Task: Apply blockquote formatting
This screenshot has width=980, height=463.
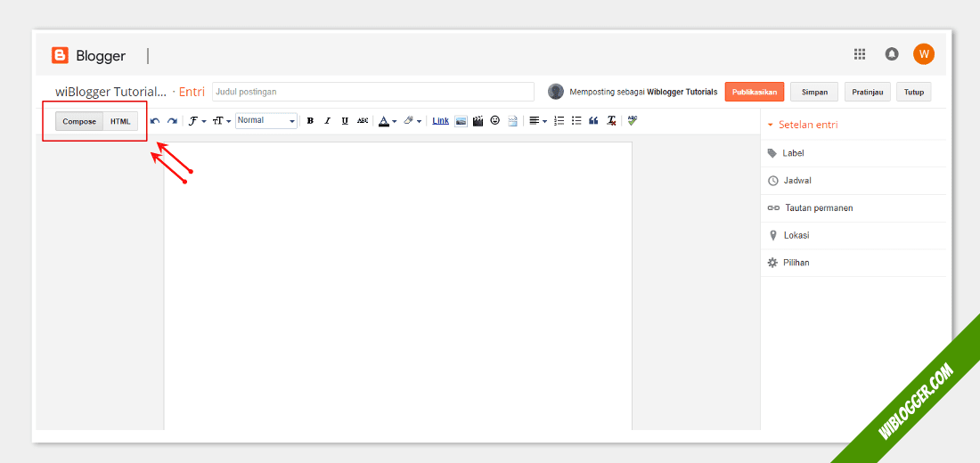Action: [593, 120]
